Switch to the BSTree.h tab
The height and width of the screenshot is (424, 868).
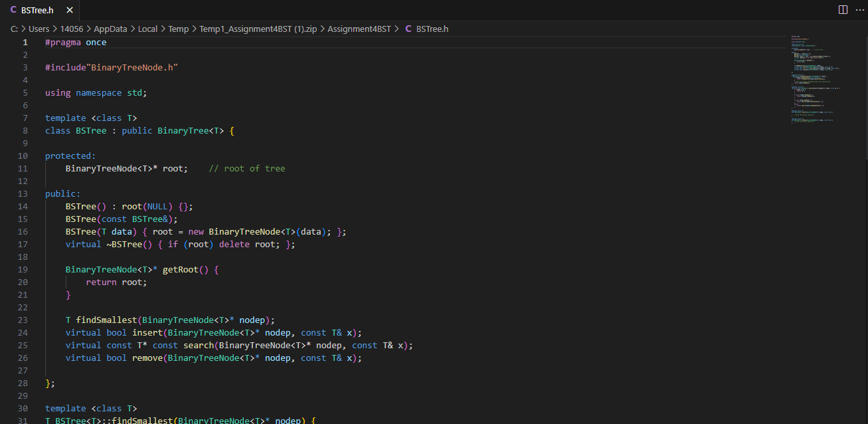pyautogui.click(x=37, y=10)
